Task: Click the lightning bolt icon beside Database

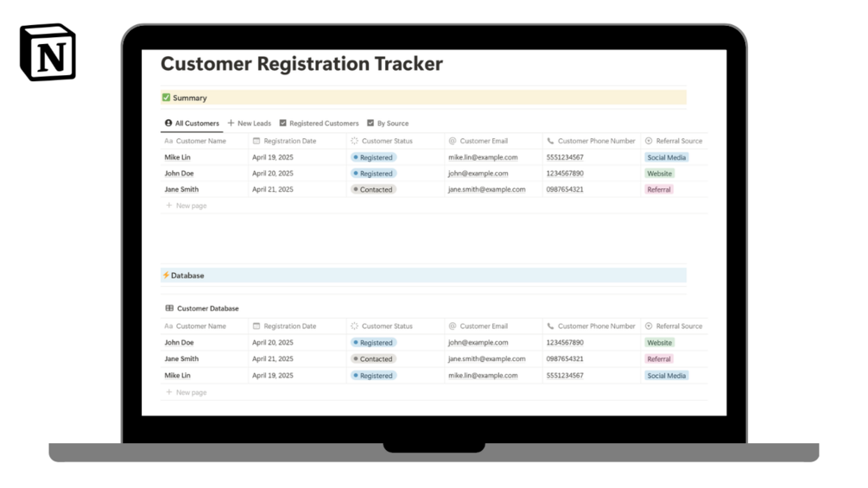Action: click(x=166, y=275)
